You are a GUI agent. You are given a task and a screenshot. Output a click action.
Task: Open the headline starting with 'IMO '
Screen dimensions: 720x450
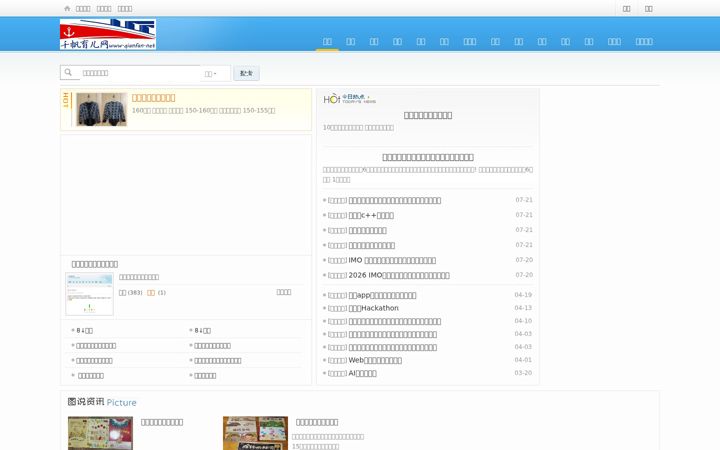pos(392,260)
